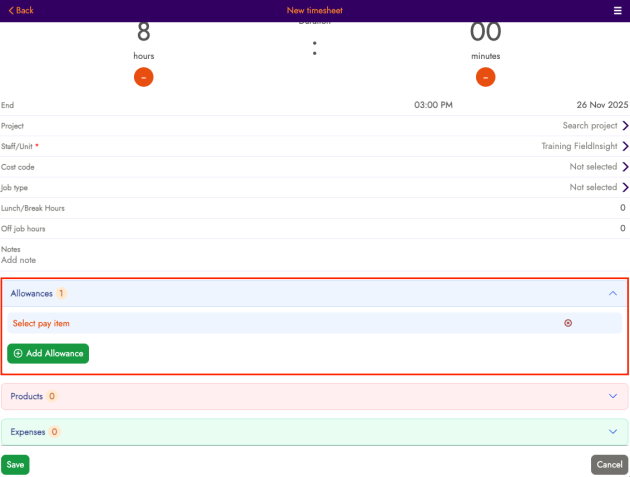
Task: Expand the Products section
Action: point(613,396)
